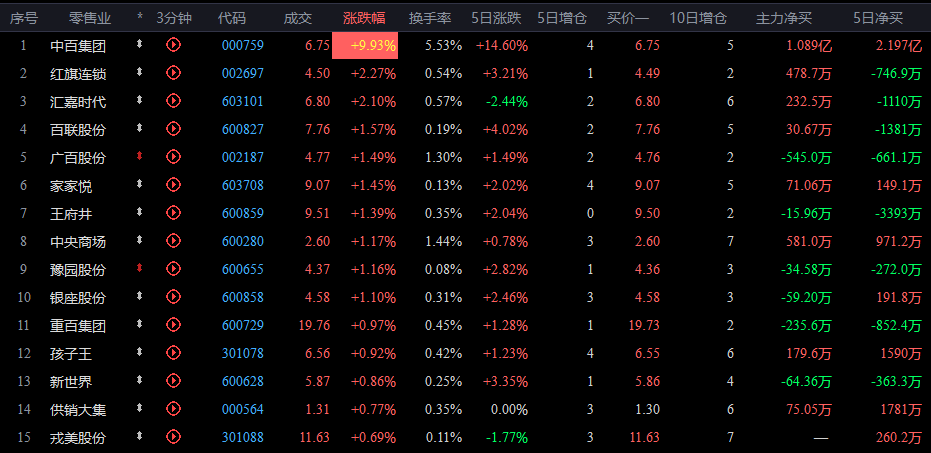This screenshot has width=931, height=453.
Task: Click the play icon in 红旗连锁 row
Action: point(173,72)
